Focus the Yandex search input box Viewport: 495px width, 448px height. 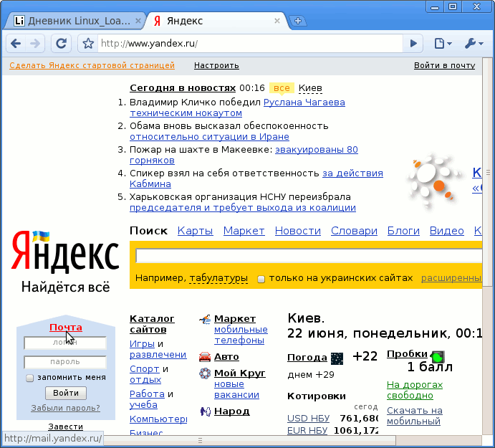pos(309,256)
